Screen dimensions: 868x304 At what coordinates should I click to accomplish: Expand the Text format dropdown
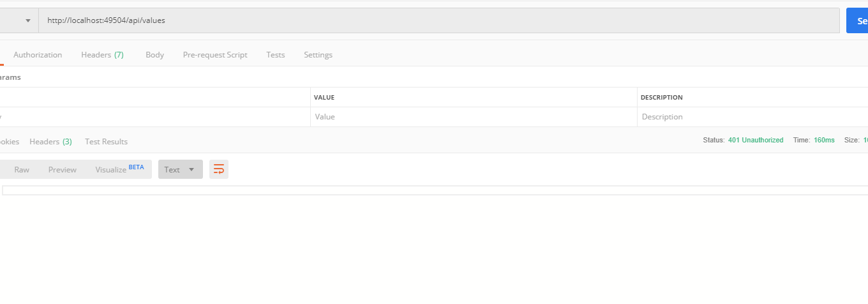pyautogui.click(x=180, y=169)
